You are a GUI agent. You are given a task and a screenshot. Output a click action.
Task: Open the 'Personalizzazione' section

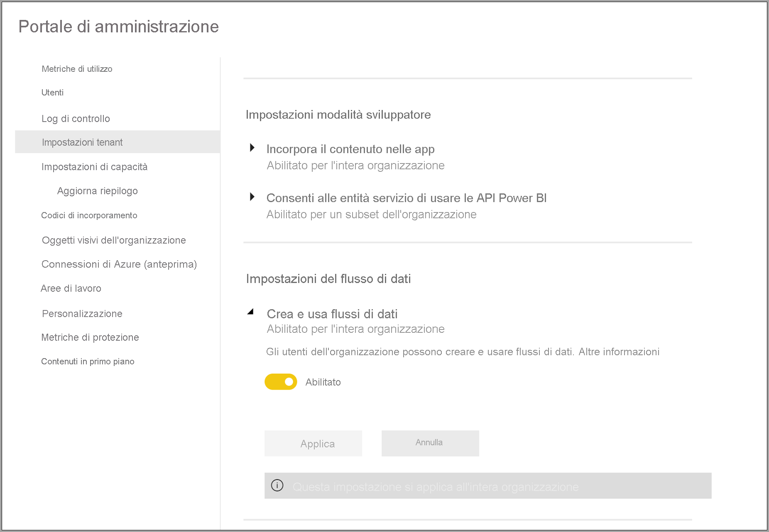pos(82,313)
